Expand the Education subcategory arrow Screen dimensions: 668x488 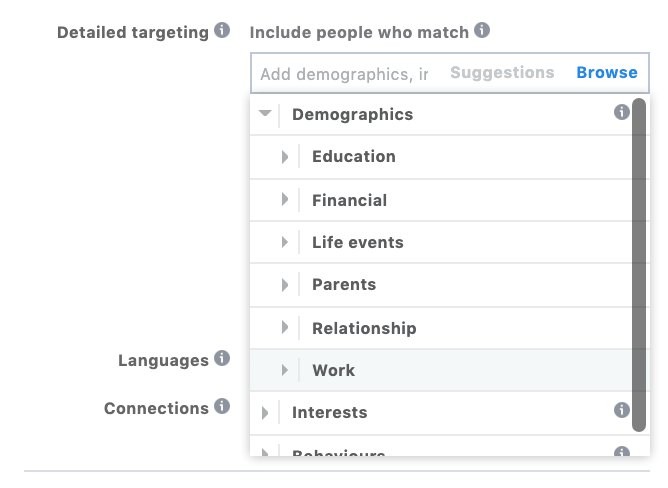pos(285,157)
